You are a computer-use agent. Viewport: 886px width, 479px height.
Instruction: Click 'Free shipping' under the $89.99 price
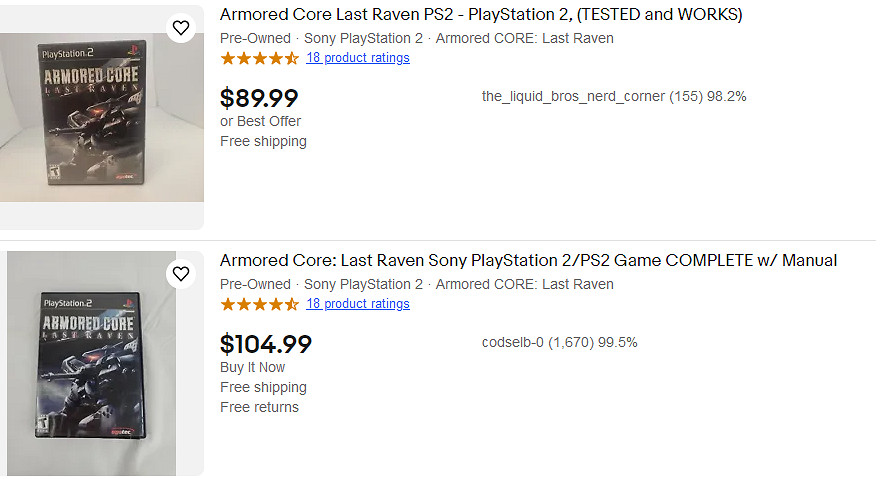[x=263, y=141]
